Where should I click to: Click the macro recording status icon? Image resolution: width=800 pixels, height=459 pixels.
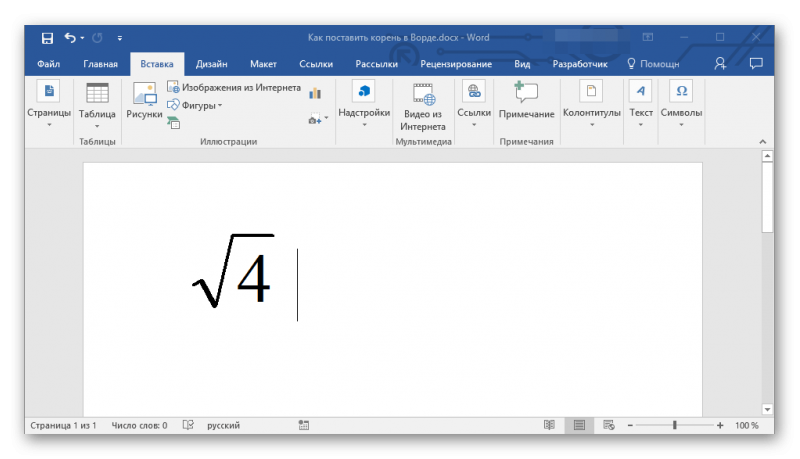[x=304, y=425]
